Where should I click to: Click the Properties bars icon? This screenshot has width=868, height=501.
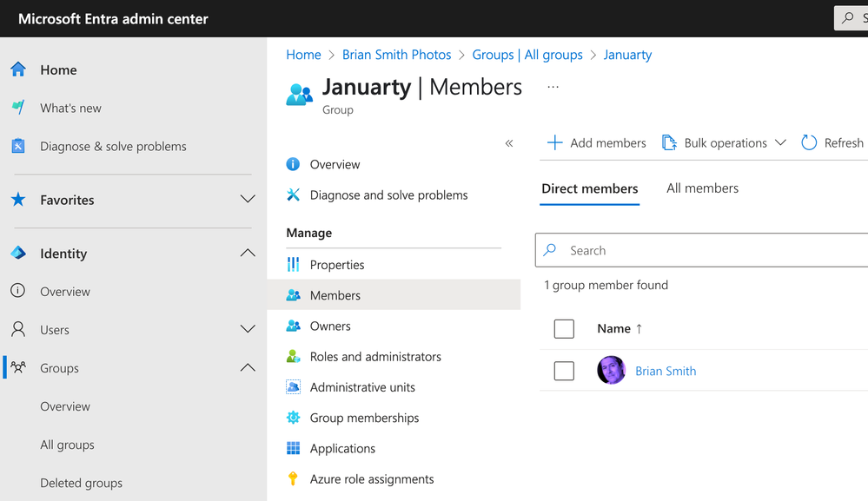pyautogui.click(x=293, y=264)
